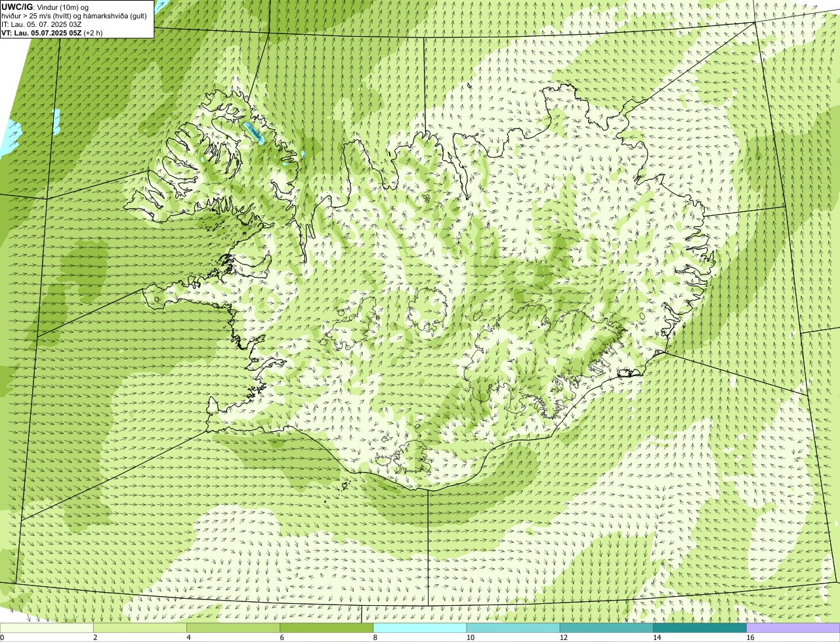The image size is (840, 642).
Task: Click the elongated cyan wind patch in the Westfjords
Action: pyautogui.click(x=253, y=133)
